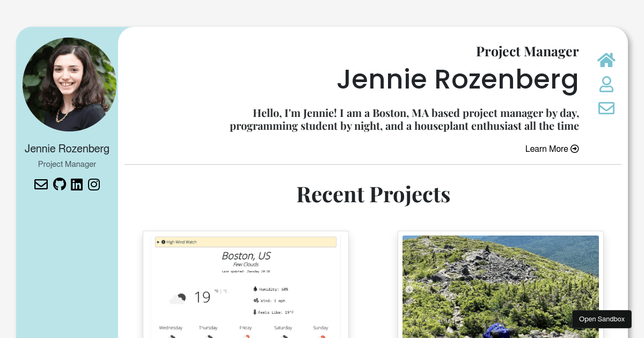Click the wind speed icon in the weather widget
Viewport: 644px width, 338px height.
coord(256,300)
